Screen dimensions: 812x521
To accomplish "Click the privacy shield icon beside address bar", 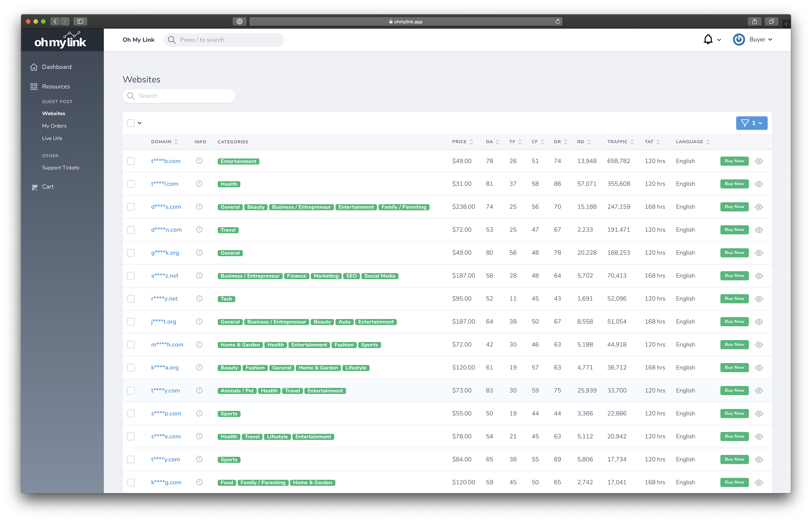I will point(239,22).
